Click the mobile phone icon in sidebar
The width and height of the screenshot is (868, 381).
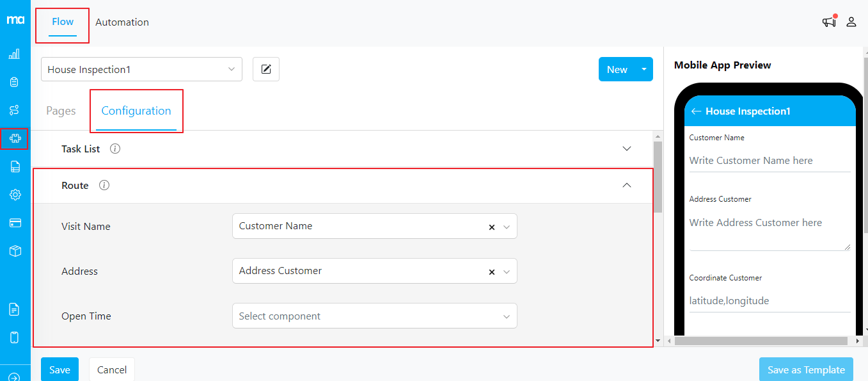click(x=15, y=337)
